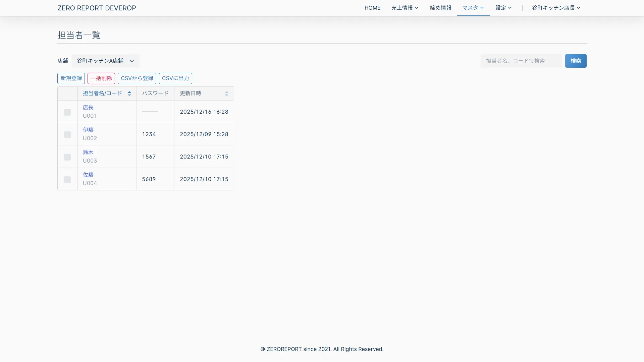Sort by 担当者名/コード column arrows
Image resolution: width=644 pixels, height=362 pixels.
pyautogui.click(x=129, y=94)
